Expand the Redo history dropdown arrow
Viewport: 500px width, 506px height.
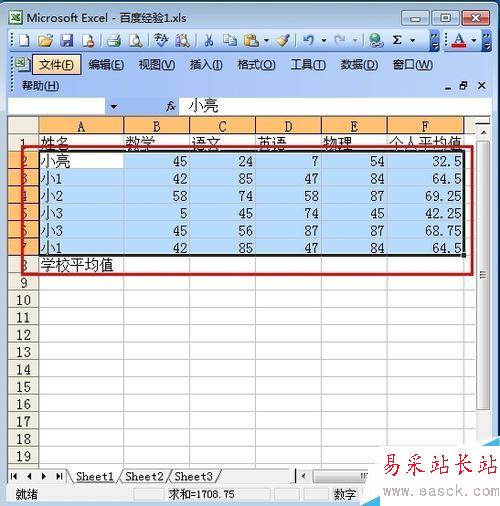tap(355, 41)
